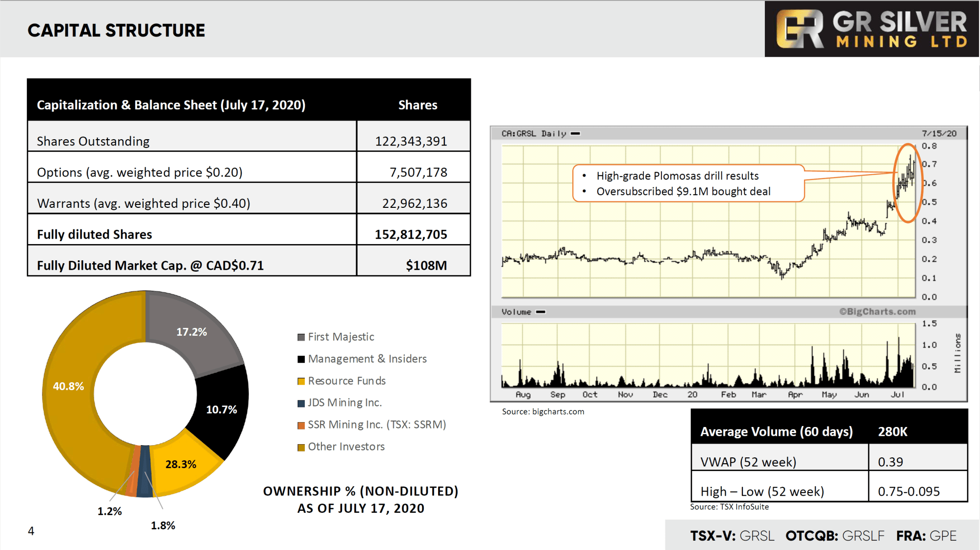Select the value '122,343,391'

[411, 141]
